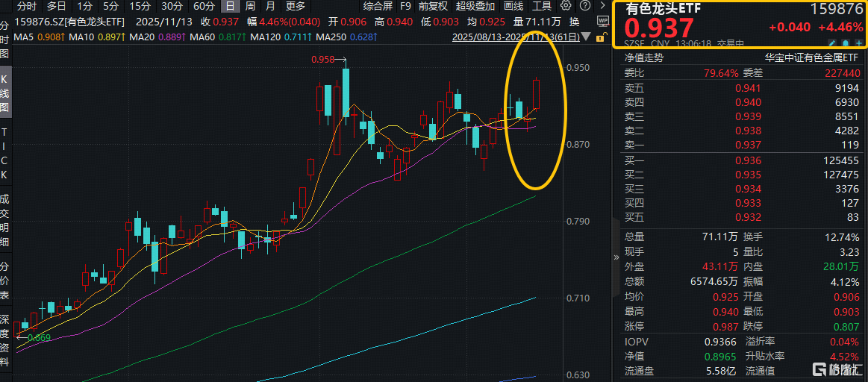This screenshot has width=868, height=382.
Task: Click the right arrow next to help icon
Action: [602, 6]
